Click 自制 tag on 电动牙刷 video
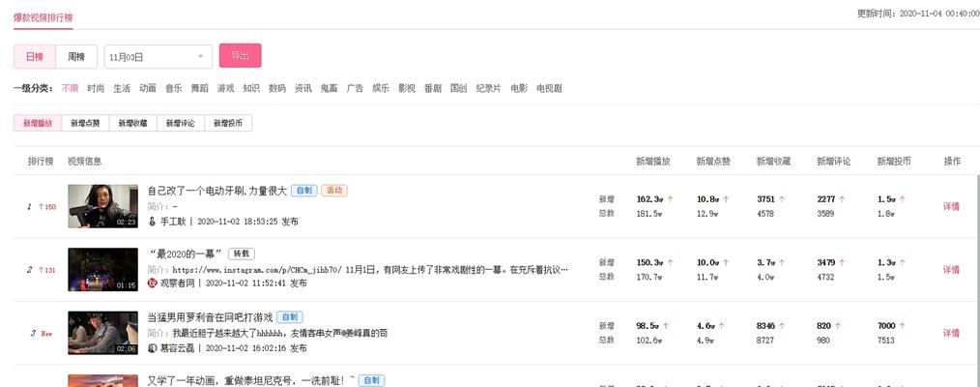 [304, 191]
